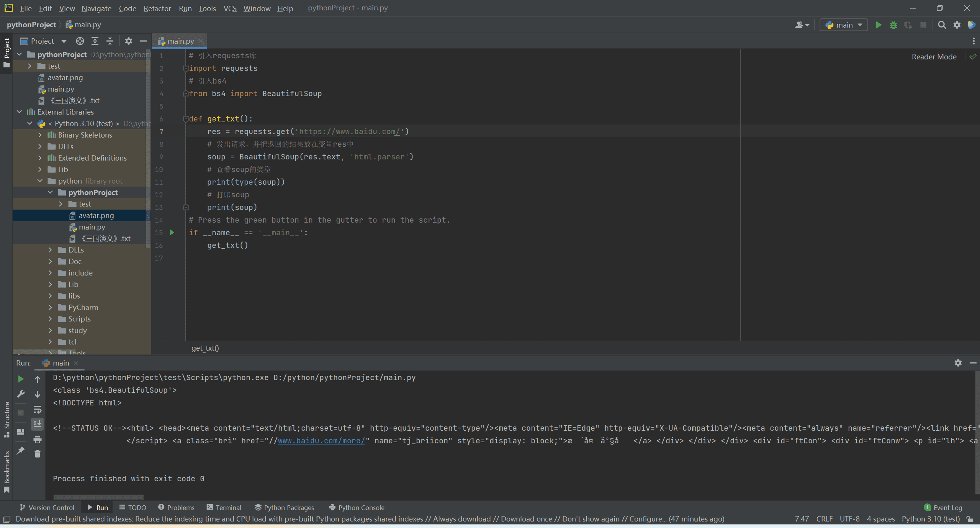Toggle scroll to end in Run console
Screen dimensions: 980x528
pos(38,424)
